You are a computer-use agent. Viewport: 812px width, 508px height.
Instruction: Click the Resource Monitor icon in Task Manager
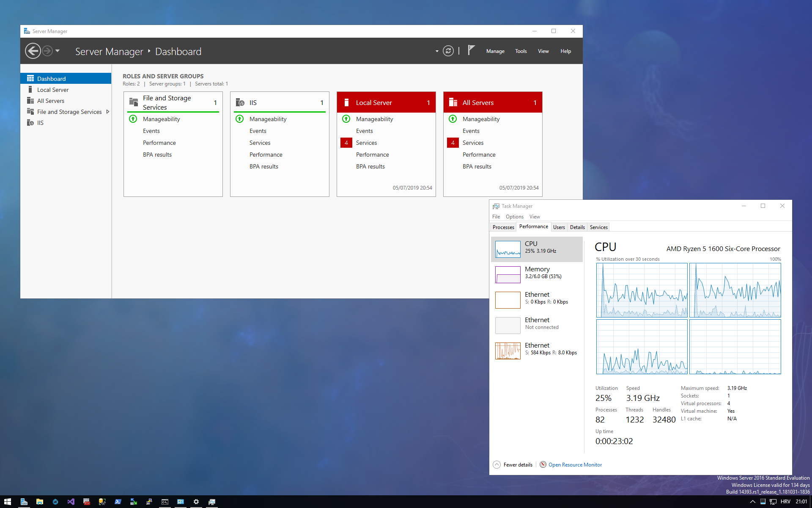tap(543, 464)
